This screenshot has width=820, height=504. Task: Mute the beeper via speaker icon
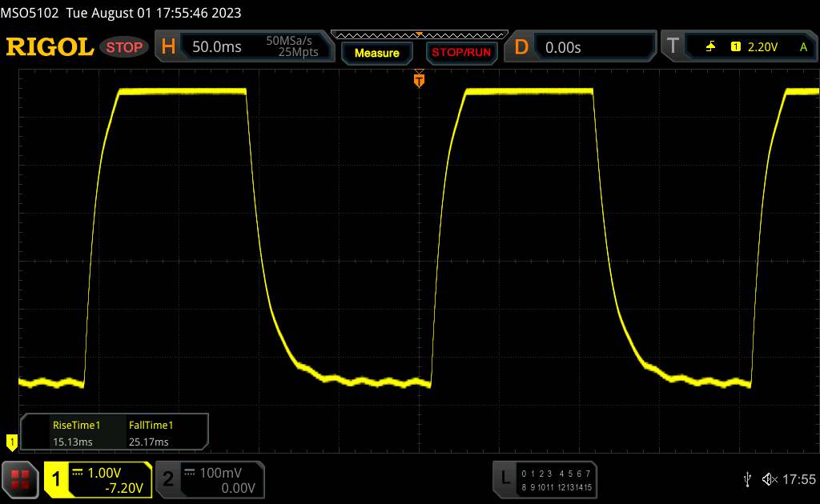point(769,478)
